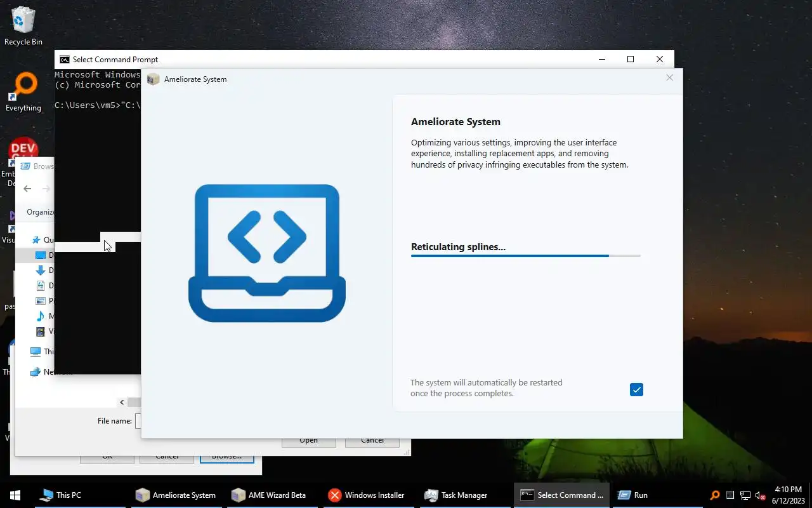The image size is (812, 508).
Task: Open the Windows Start menu
Action: point(15,495)
